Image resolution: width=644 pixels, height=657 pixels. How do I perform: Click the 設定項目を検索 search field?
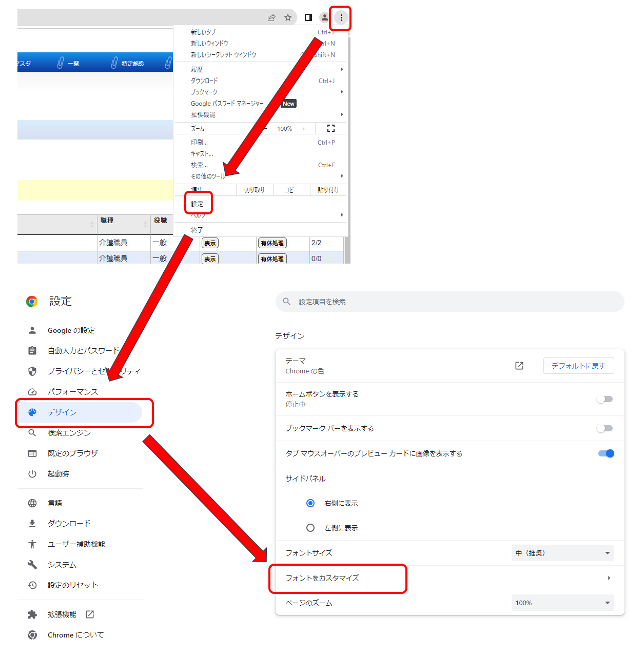click(x=450, y=302)
